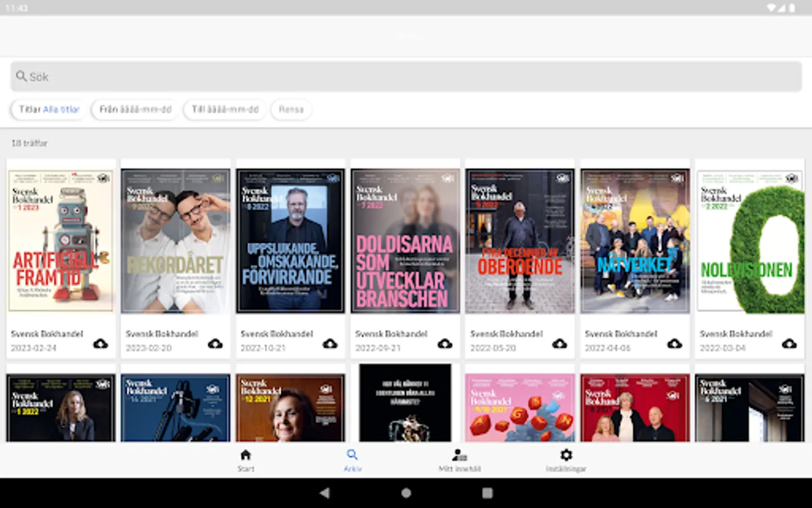Clear filters with the Rensa button
The image size is (812, 508).
[x=291, y=110]
